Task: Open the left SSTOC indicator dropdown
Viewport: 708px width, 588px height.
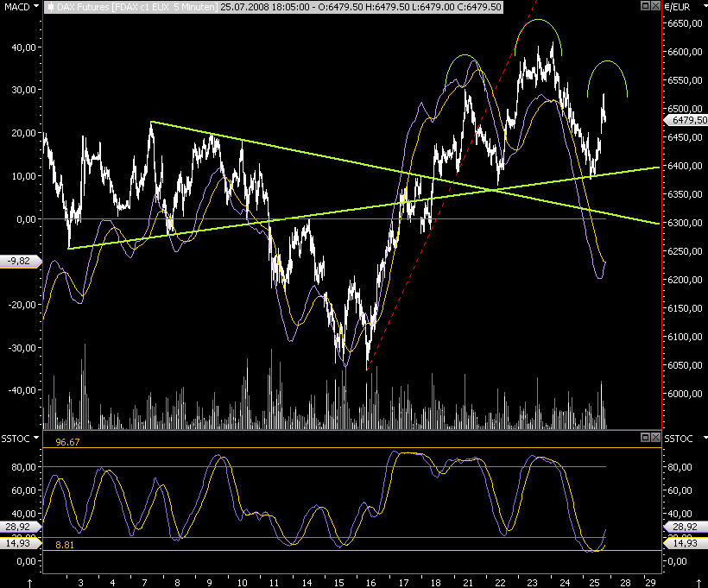Action: point(36,438)
